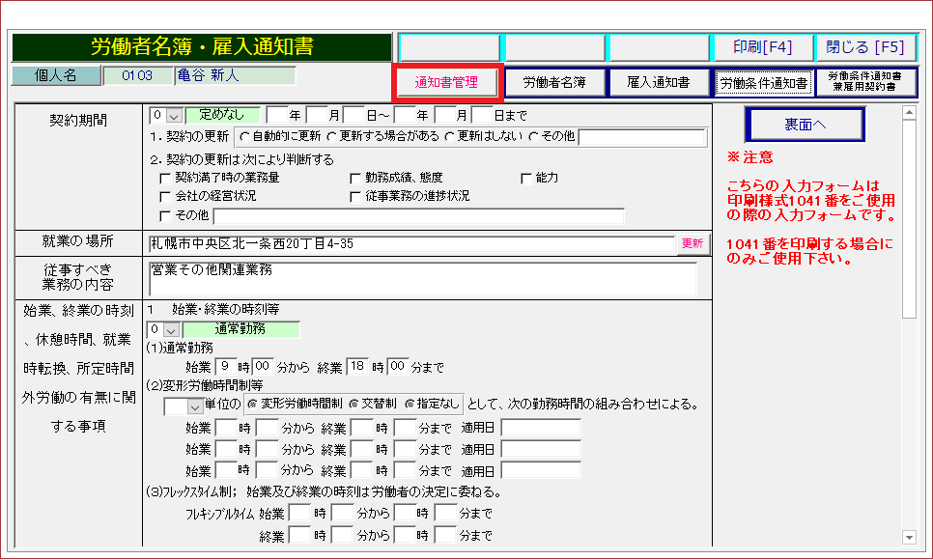Enable the 勤務成績、態度 checkbox
The height and width of the screenshot is (560, 933).
[355, 179]
